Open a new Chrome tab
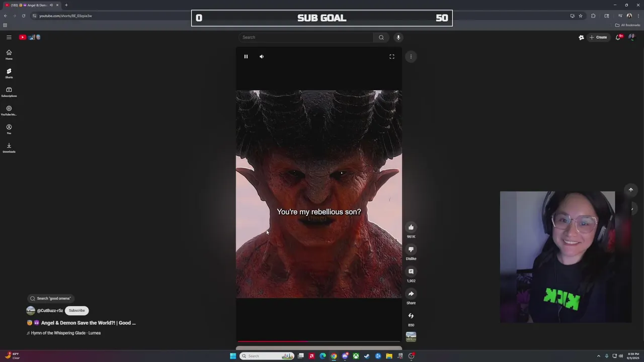The image size is (644, 362). click(x=66, y=5)
